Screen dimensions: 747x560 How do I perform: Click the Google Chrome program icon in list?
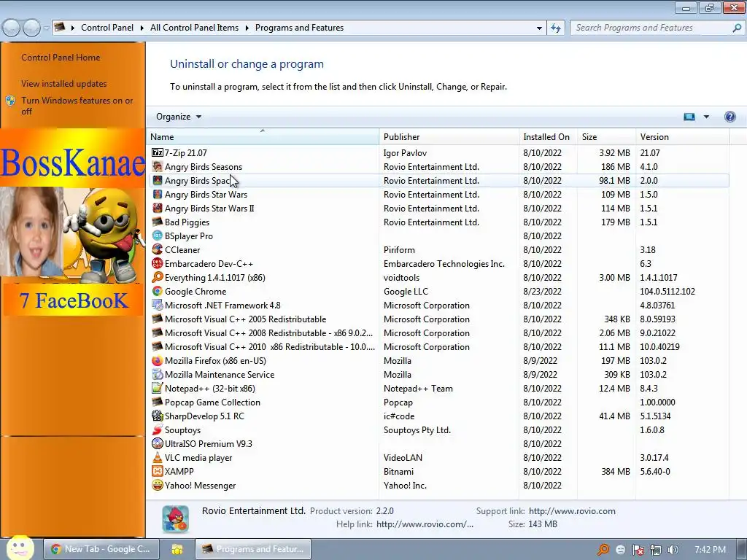[158, 291]
